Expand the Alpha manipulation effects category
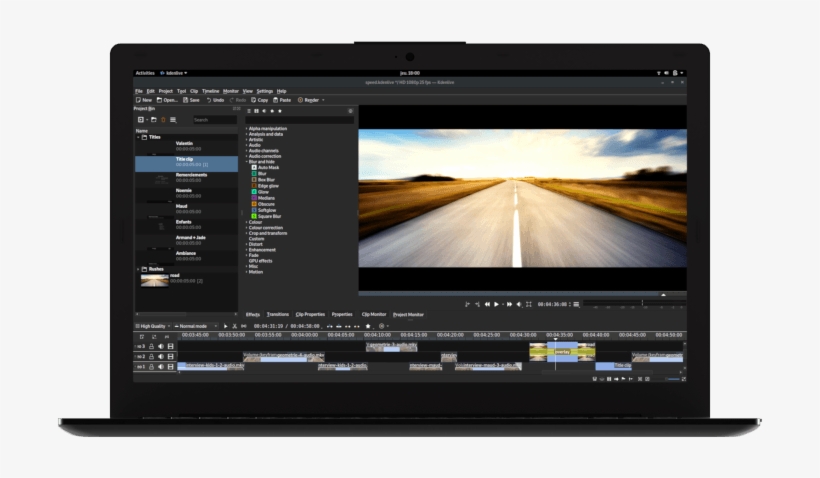 tap(247, 129)
